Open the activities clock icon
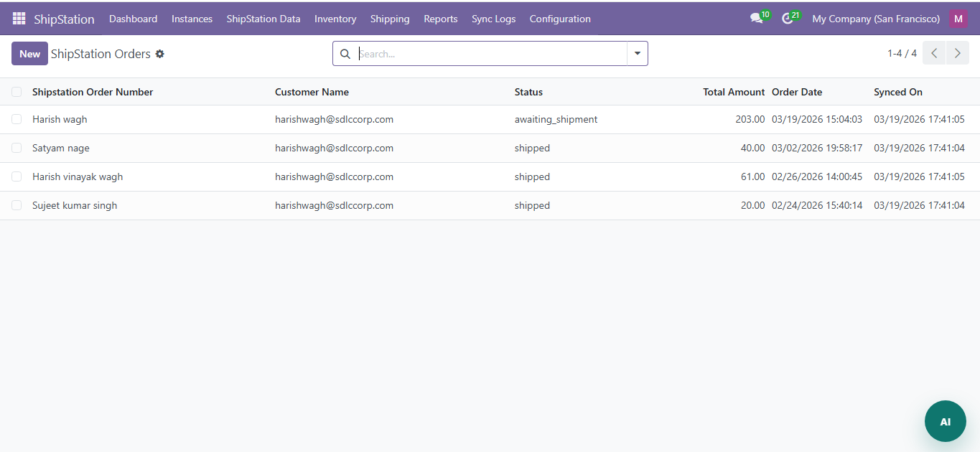The image size is (980, 452). coord(788,19)
